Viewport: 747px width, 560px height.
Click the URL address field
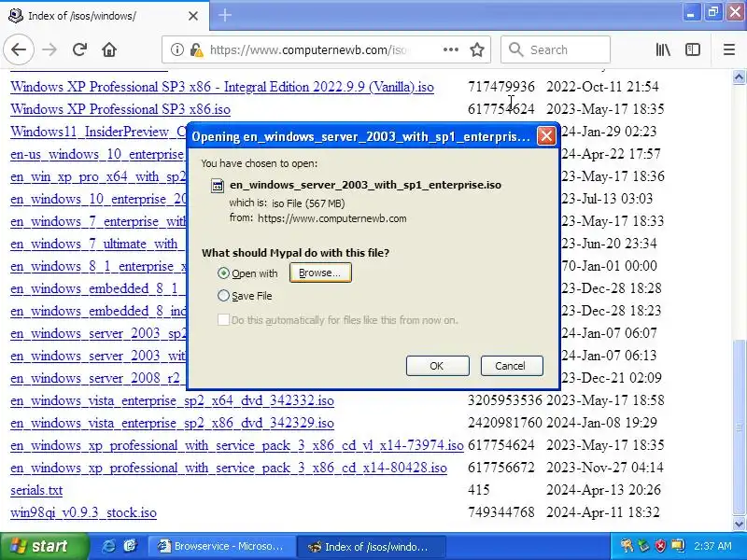point(308,49)
